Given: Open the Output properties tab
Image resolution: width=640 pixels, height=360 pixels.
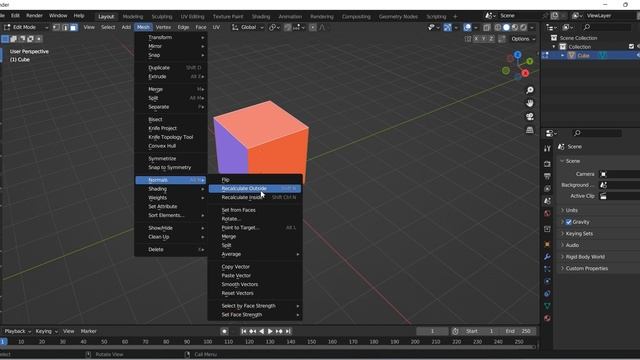Looking at the screenshot, I should pyautogui.click(x=547, y=176).
